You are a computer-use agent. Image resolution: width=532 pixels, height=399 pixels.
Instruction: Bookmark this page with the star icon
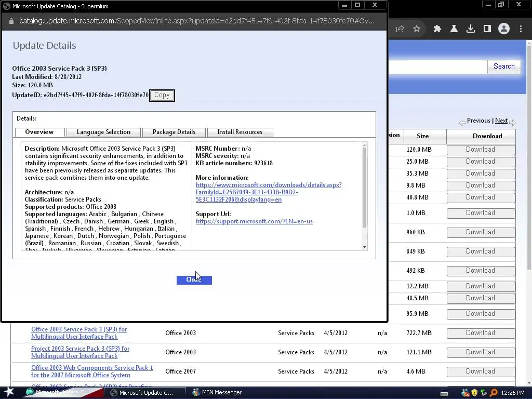point(417,29)
